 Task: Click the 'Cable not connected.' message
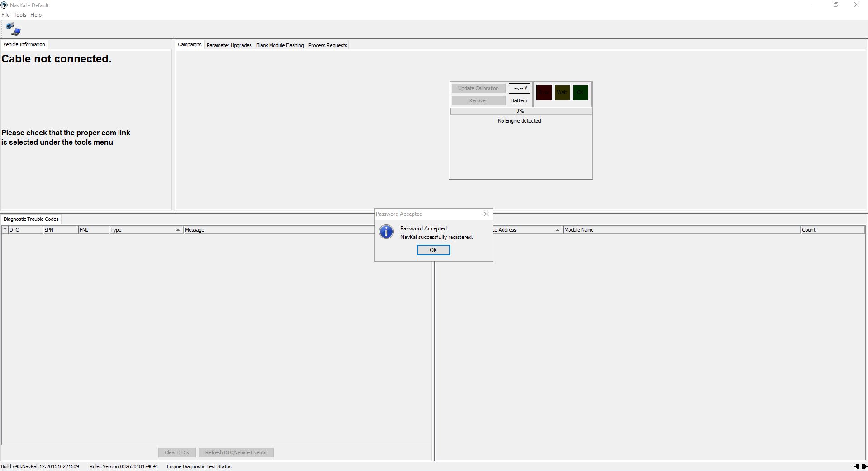(57, 59)
